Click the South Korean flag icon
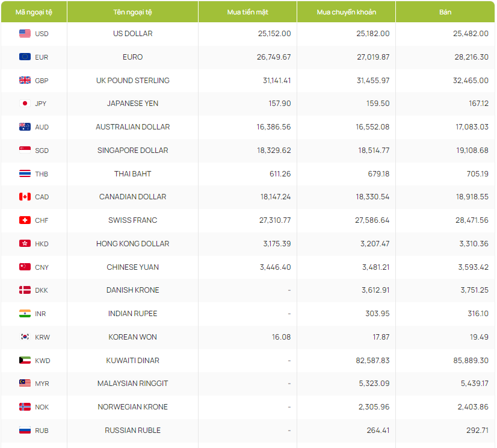Viewport: 497px width, 448px height. pos(25,337)
